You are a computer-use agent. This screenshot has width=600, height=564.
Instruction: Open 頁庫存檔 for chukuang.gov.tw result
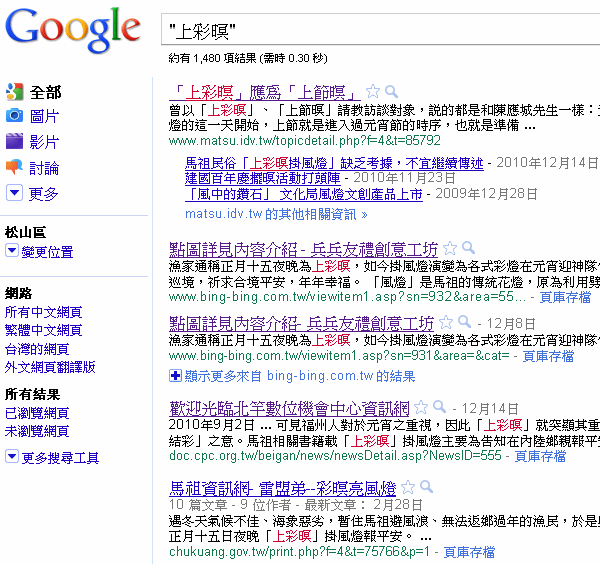[469, 552]
